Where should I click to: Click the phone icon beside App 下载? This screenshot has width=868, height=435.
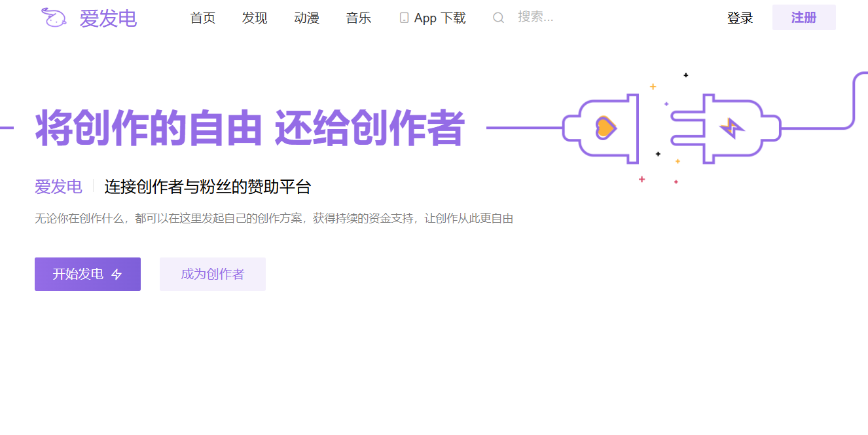click(404, 18)
